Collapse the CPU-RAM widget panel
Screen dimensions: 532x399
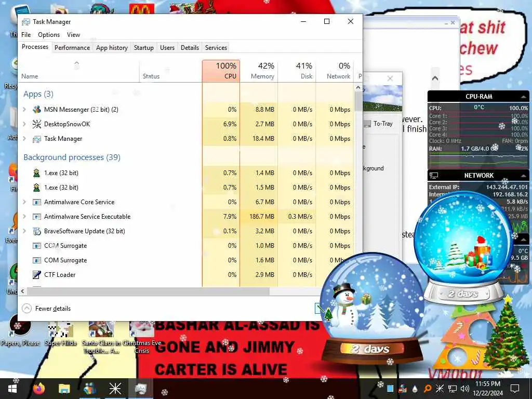coord(524,97)
